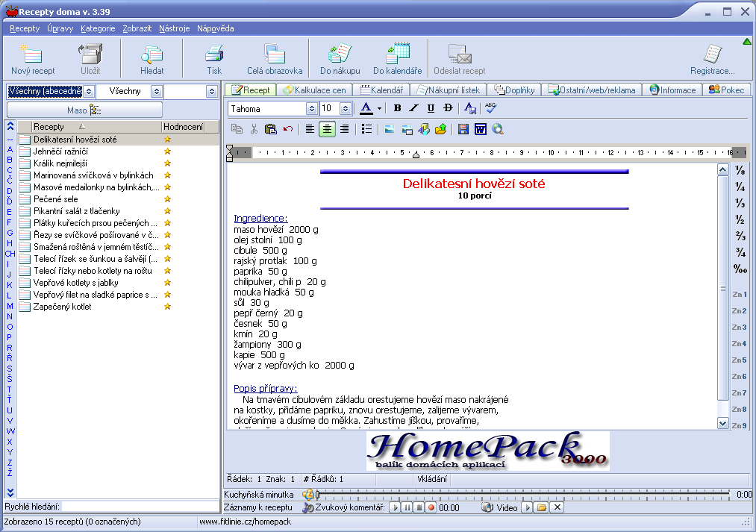This screenshot has height=532, width=756.
Task: Apply underline formatting in editor
Action: [x=431, y=108]
